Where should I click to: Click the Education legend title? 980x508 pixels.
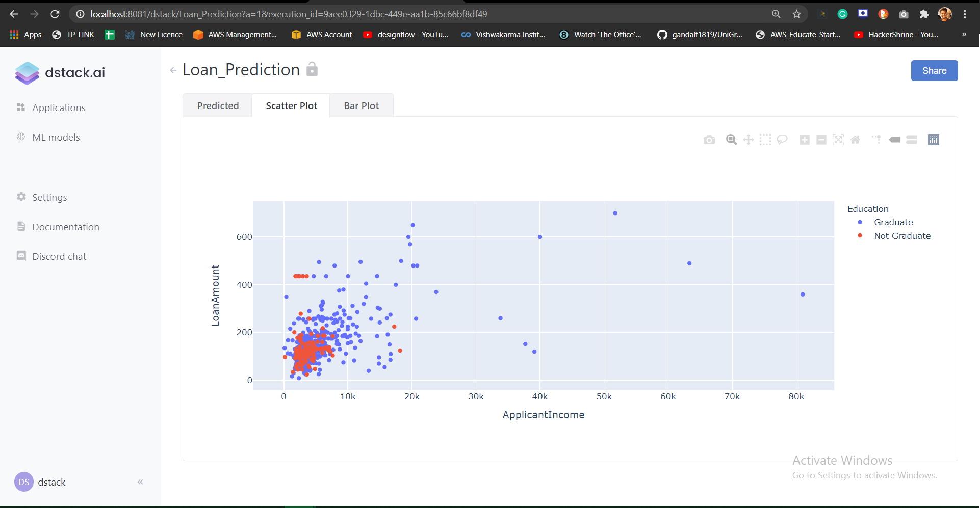[x=868, y=209]
